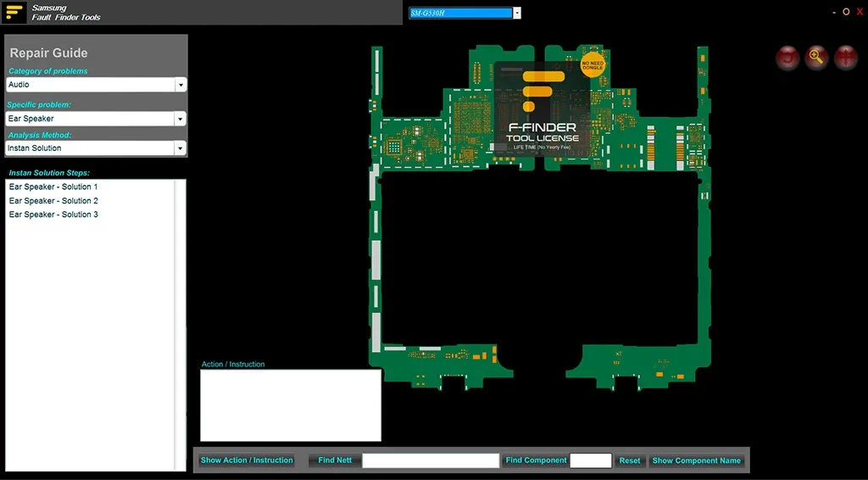Viewport: 868px width, 480px height.
Task: Expand the Analysis Method dropdown arrow
Action: click(x=180, y=148)
